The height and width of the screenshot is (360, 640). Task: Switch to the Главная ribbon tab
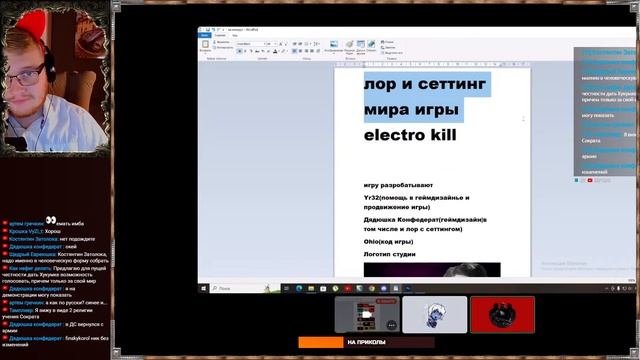tap(220, 36)
